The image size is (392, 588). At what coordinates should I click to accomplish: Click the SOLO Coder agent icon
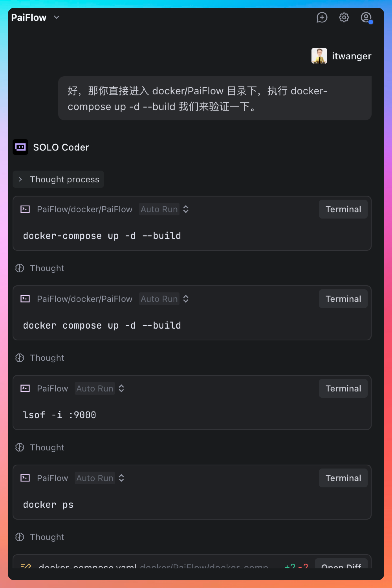click(20, 147)
